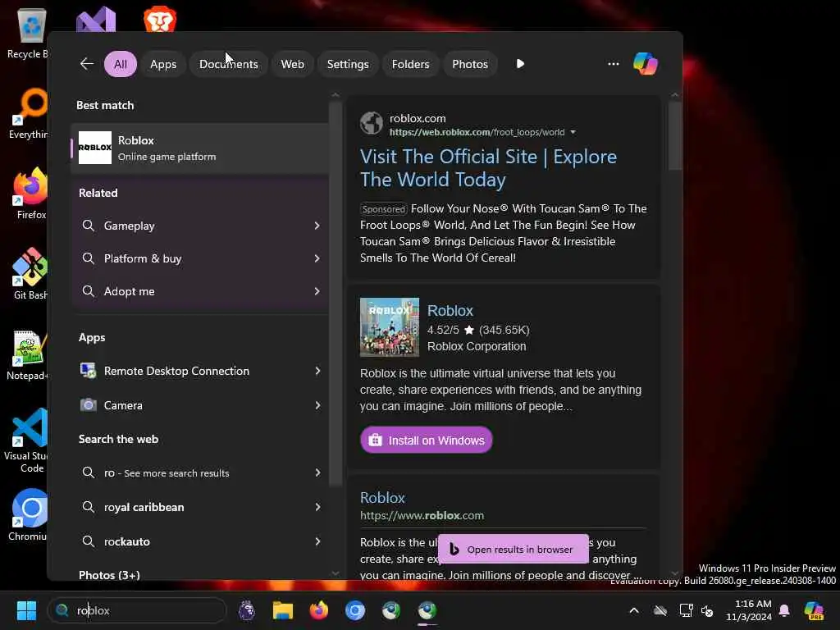This screenshot has width=840, height=630.
Task: Go back using the search panel arrow
Action: [x=87, y=64]
